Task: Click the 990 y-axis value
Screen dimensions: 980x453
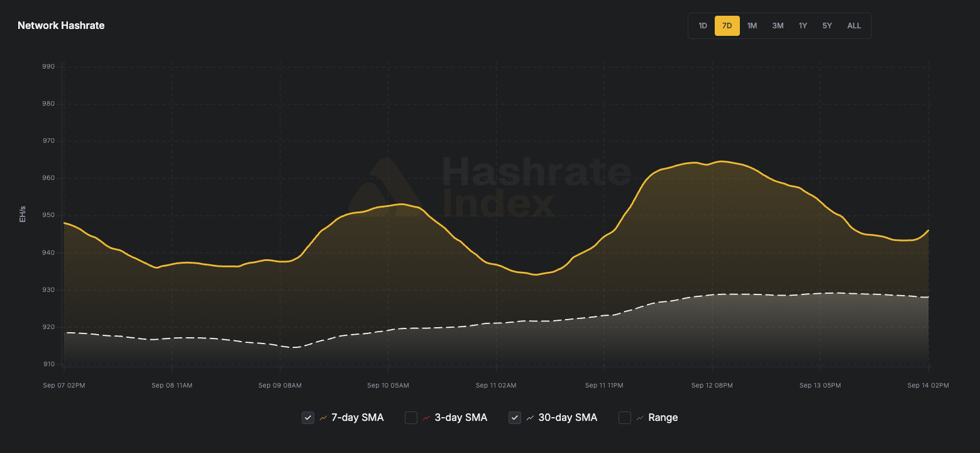Action: 49,67
